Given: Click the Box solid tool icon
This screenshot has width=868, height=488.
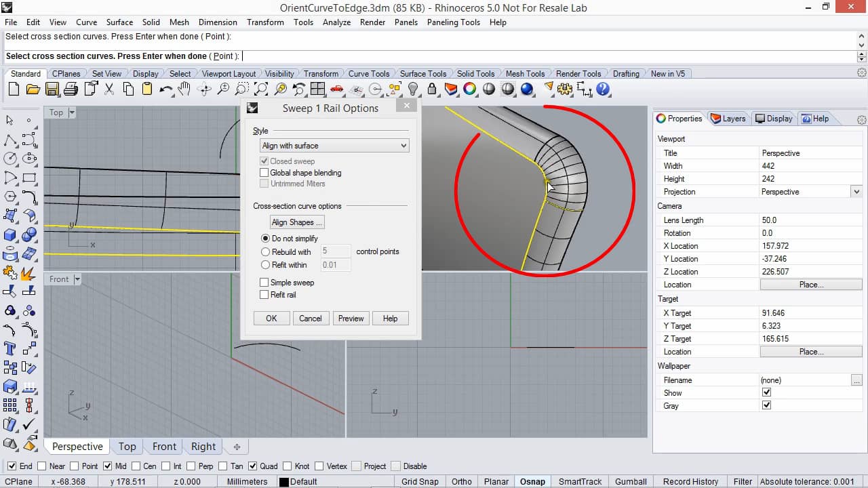Looking at the screenshot, I should [10, 235].
